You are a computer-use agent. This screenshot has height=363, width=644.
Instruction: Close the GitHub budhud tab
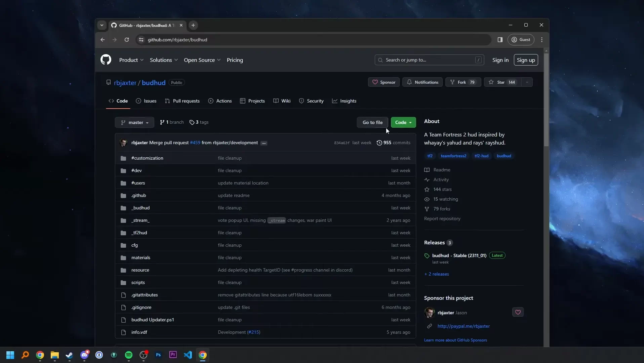point(181,25)
